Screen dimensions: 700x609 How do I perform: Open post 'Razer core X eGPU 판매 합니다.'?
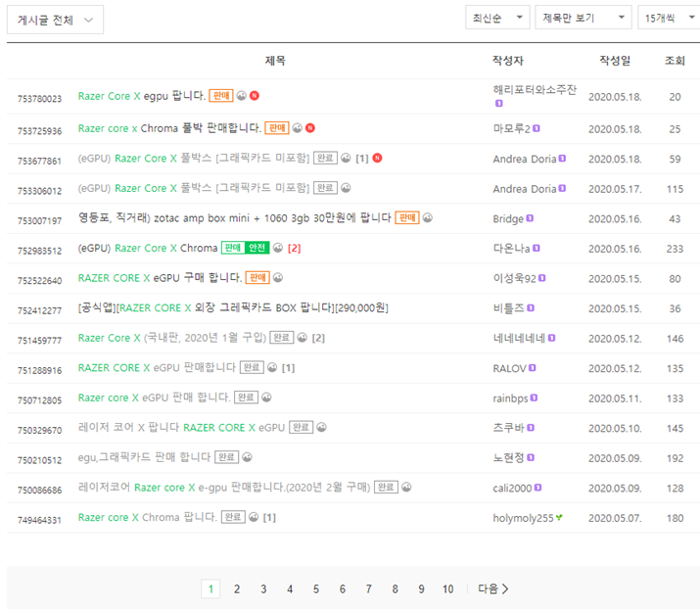pyautogui.click(x=154, y=398)
